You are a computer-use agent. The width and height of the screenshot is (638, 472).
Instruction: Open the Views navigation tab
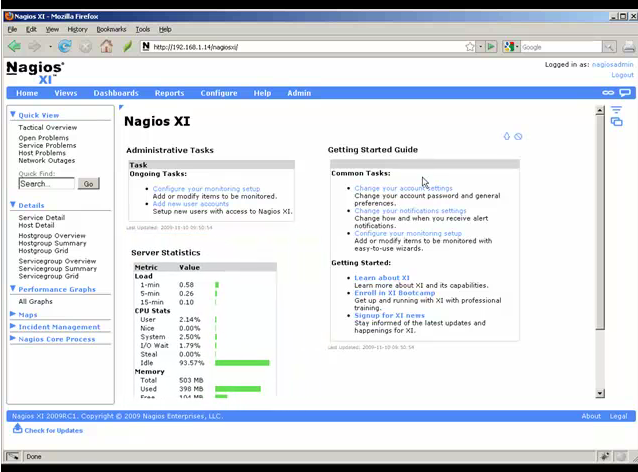[x=66, y=93]
